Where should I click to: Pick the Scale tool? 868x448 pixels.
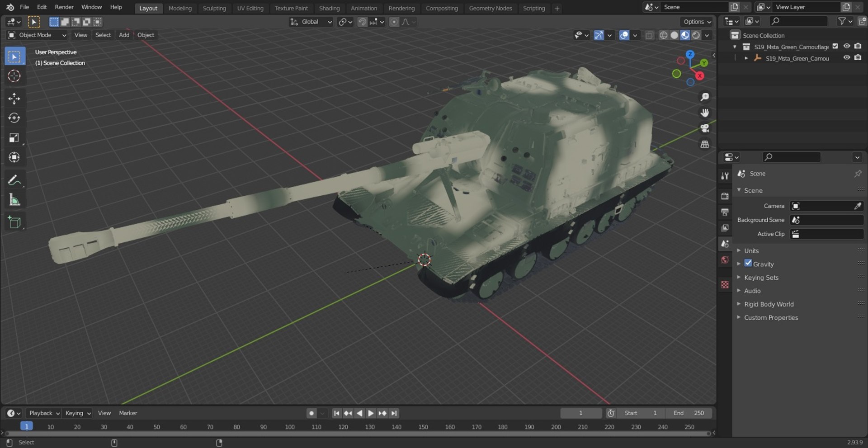[14, 137]
